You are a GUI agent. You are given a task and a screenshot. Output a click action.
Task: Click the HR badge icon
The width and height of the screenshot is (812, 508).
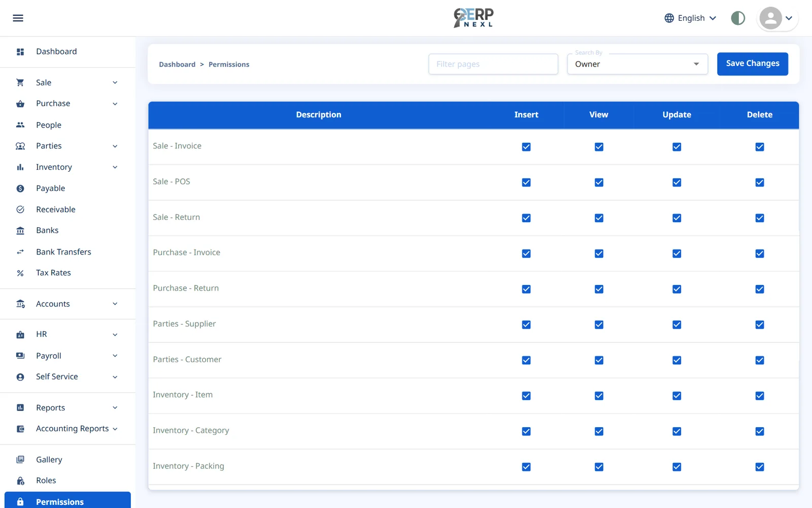pos(20,335)
